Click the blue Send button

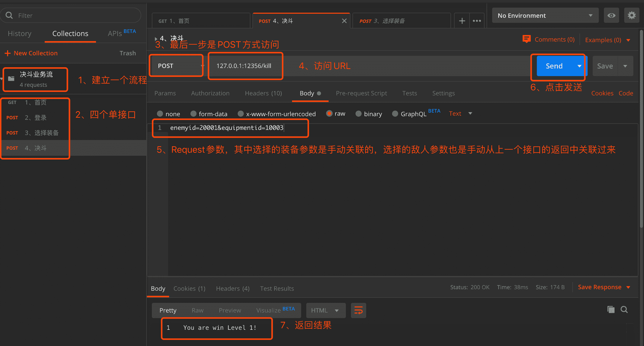pos(554,66)
